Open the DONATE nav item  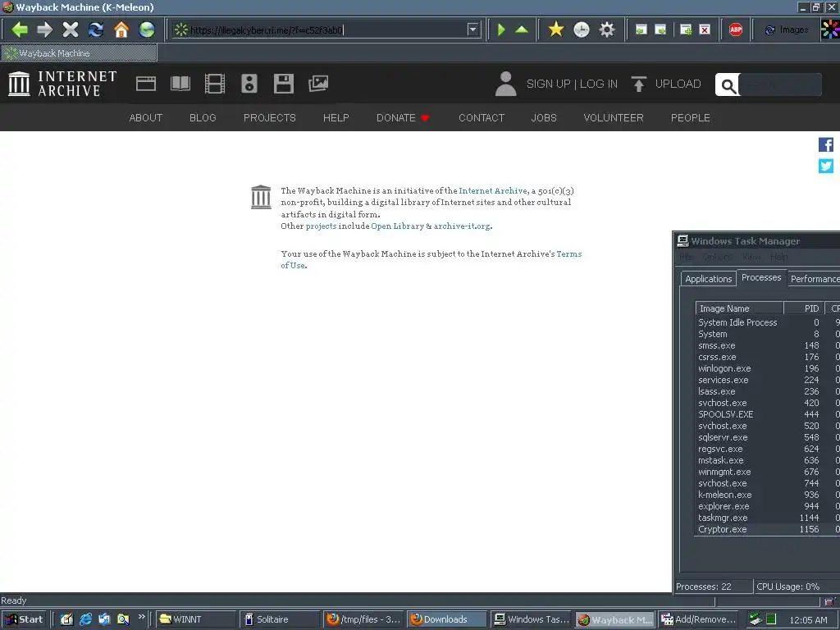[x=403, y=118]
